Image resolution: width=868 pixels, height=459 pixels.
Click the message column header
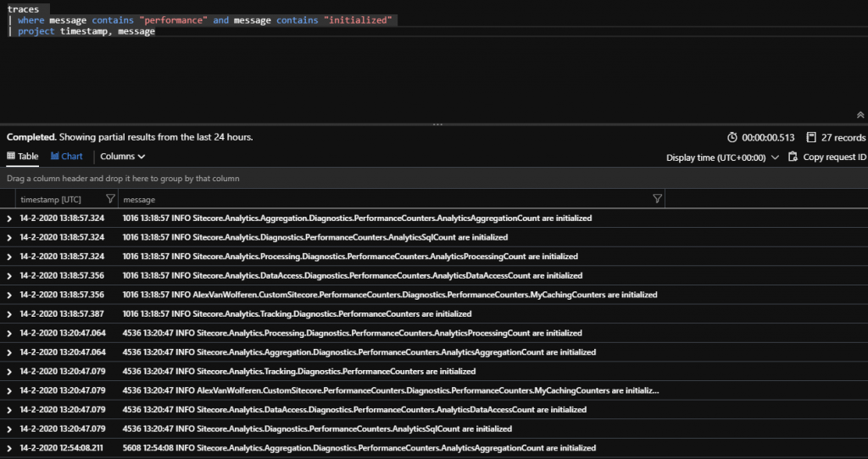pos(140,199)
